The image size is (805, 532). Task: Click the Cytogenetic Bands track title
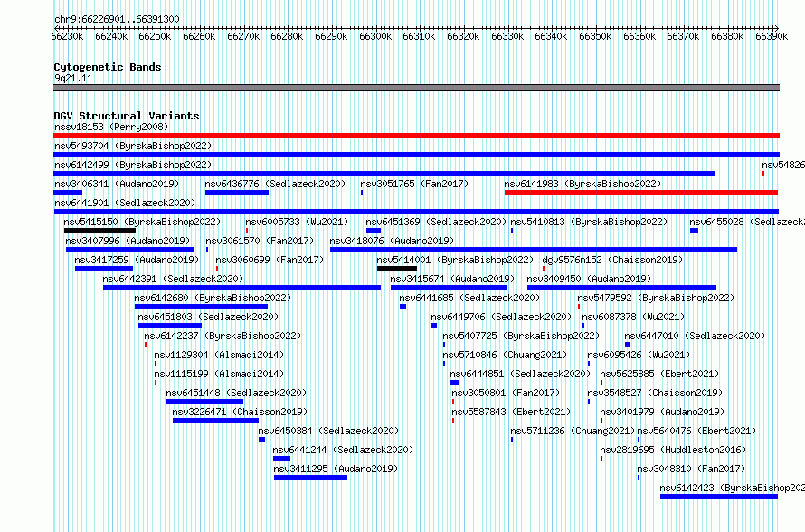(108, 67)
